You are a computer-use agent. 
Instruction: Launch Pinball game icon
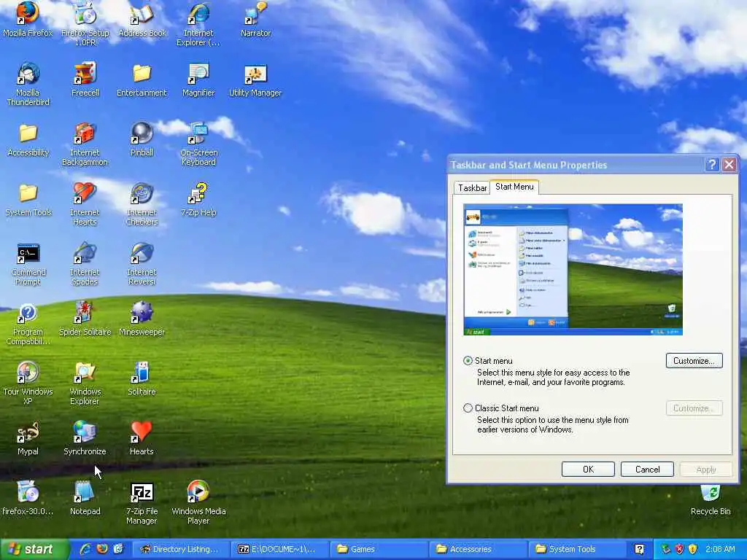click(142, 139)
